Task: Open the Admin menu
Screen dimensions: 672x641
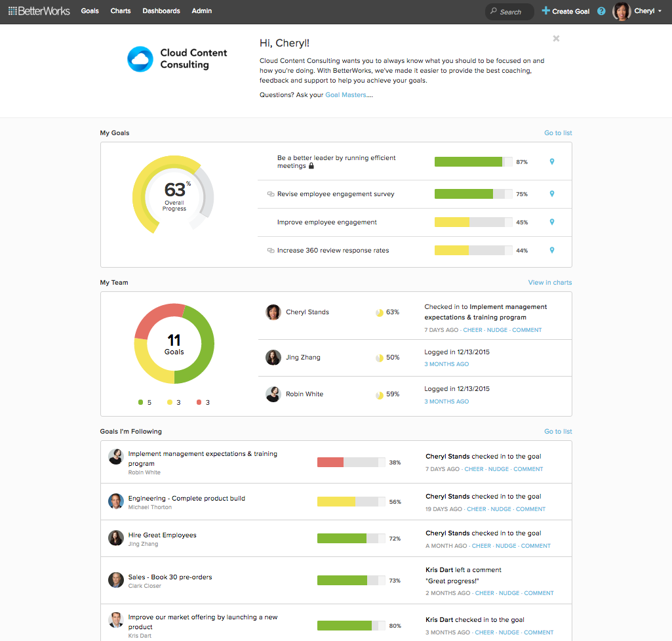Action: pyautogui.click(x=201, y=11)
